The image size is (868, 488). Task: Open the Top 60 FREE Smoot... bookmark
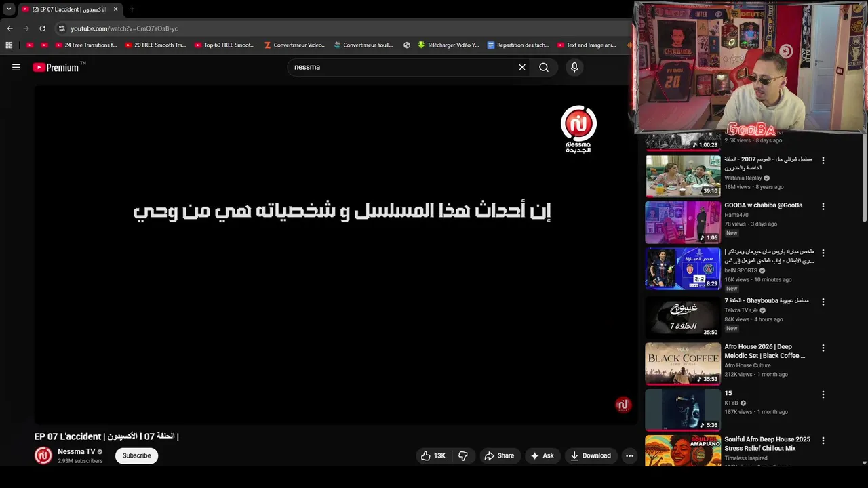224,45
